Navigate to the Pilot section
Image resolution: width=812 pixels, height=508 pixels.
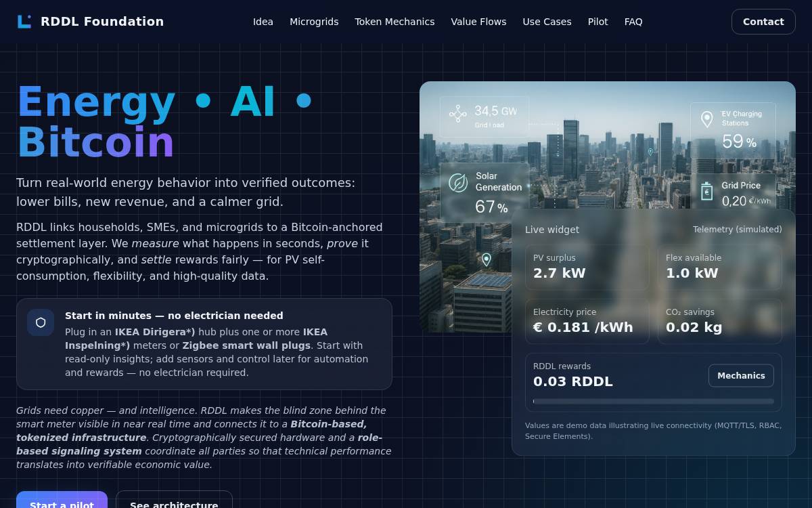(x=597, y=22)
